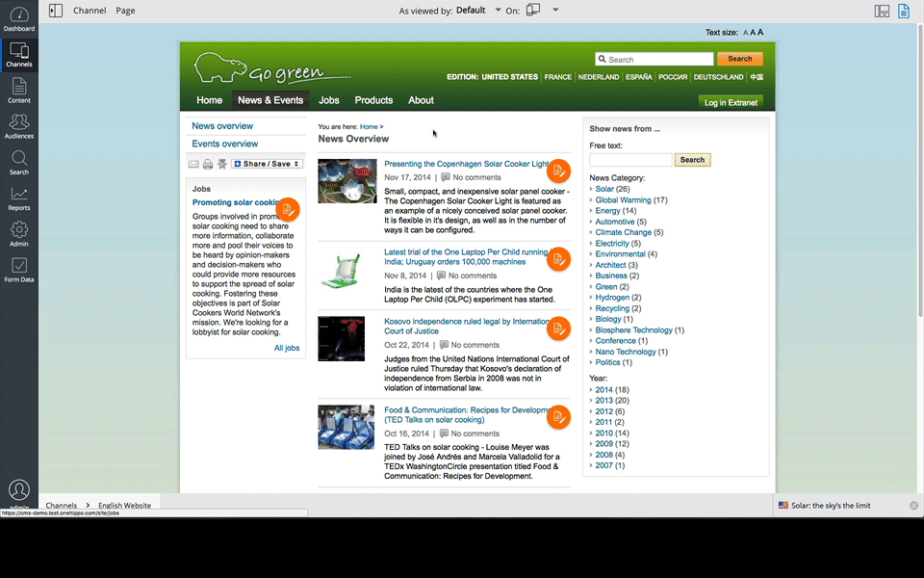Click the Log in Extranet button
924x578 pixels.
[x=731, y=103]
